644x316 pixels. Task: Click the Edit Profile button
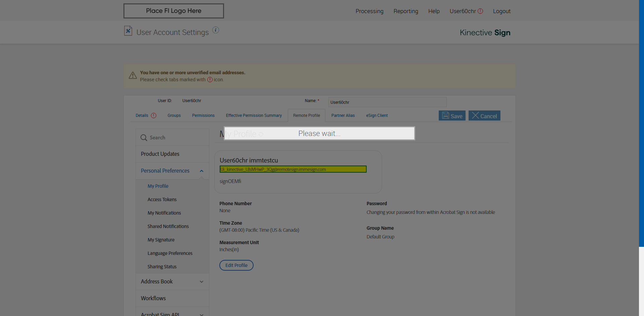[236, 265]
